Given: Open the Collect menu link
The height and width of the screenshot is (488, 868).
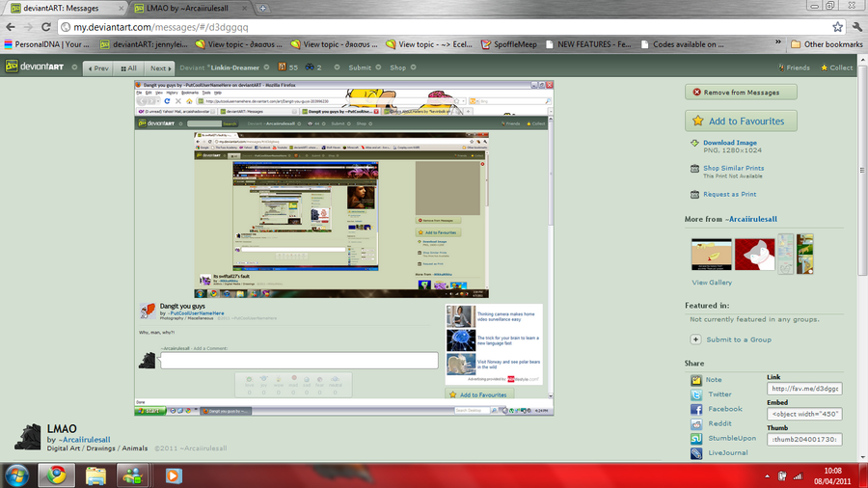Looking at the screenshot, I should (x=836, y=68).
